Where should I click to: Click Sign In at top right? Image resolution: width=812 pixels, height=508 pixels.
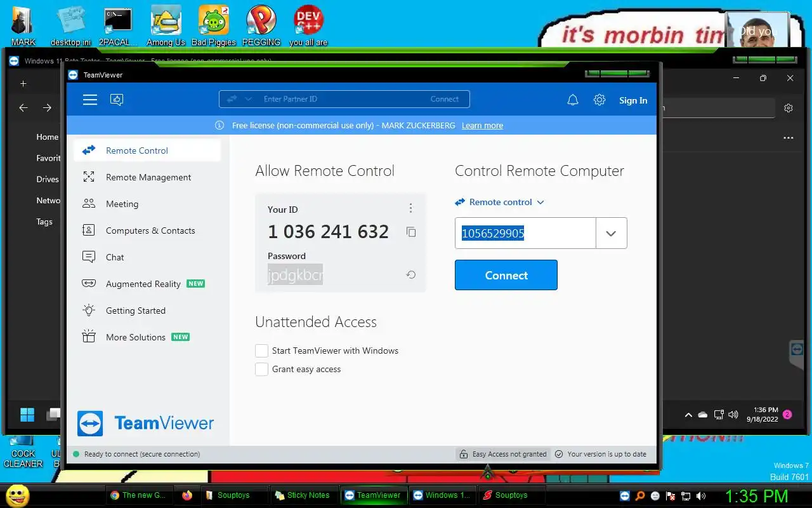(x=633, y=100)
